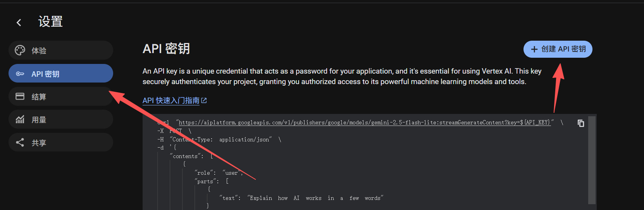
Task: Click the 设置 page title
Action: [50, 22]
